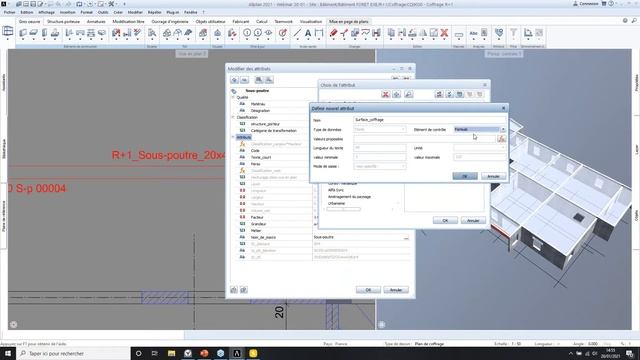The width and height of the screenshot is (640, 360).
Task: Click the red X Delete tool in the ribbon
Action: tap(444, 33)
